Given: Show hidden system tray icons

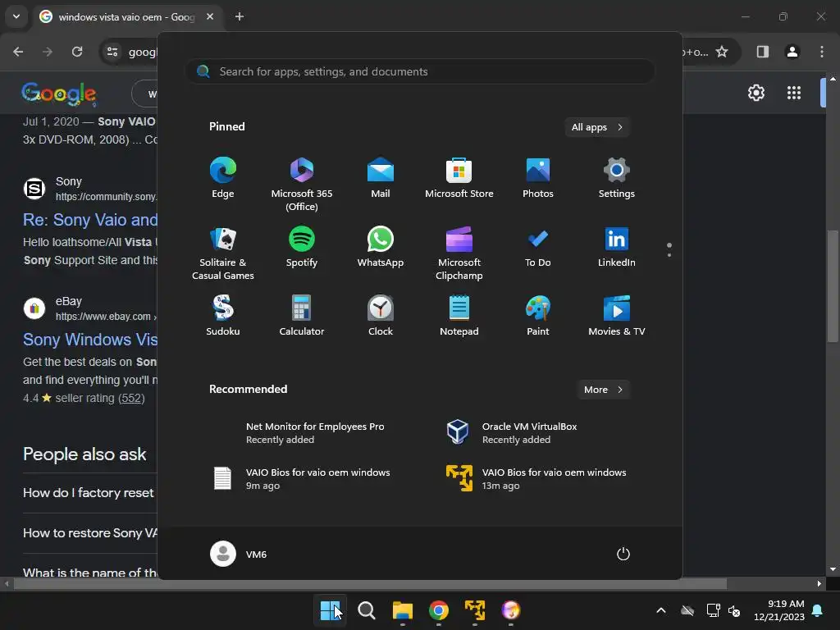Looking at the screenshot, I should 661,610.
